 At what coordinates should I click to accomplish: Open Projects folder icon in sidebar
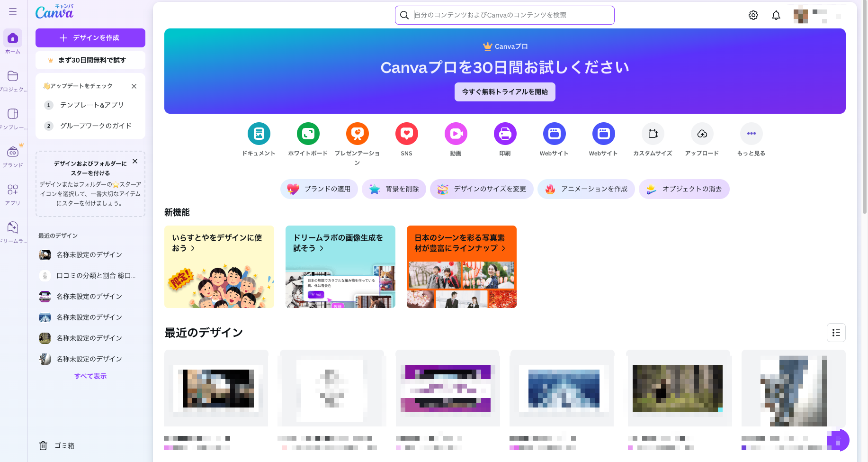click(x=13, y=76)
